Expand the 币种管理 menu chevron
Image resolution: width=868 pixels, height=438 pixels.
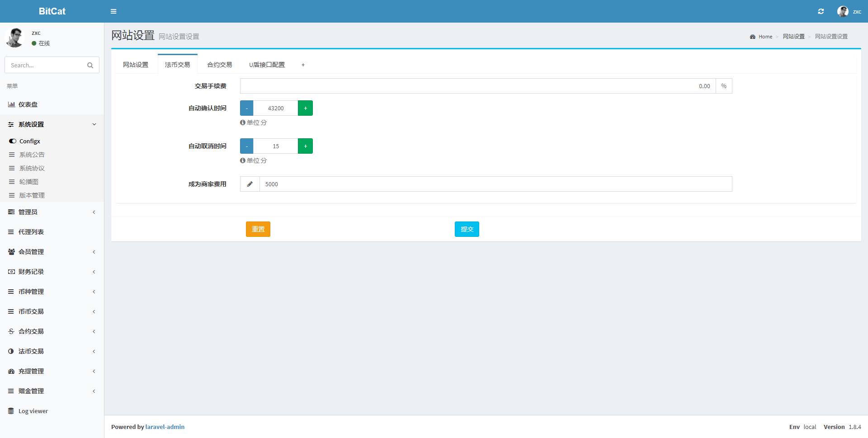(x=94, y=292)
